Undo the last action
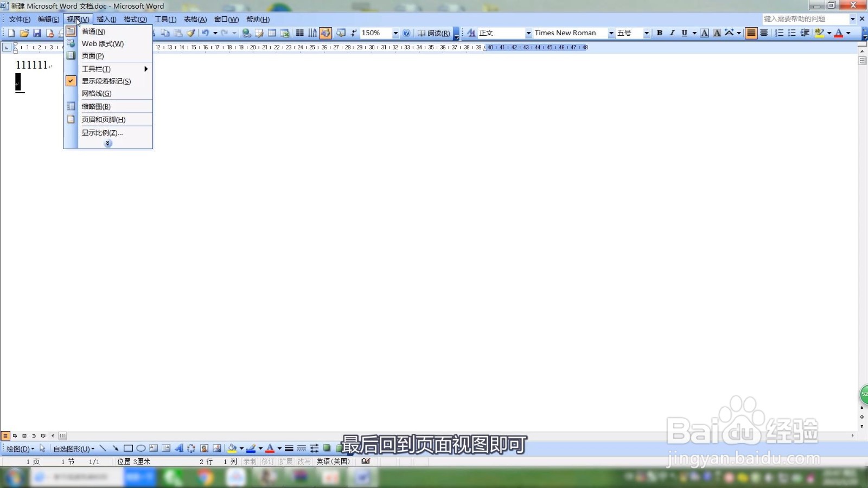 point(205,33)
